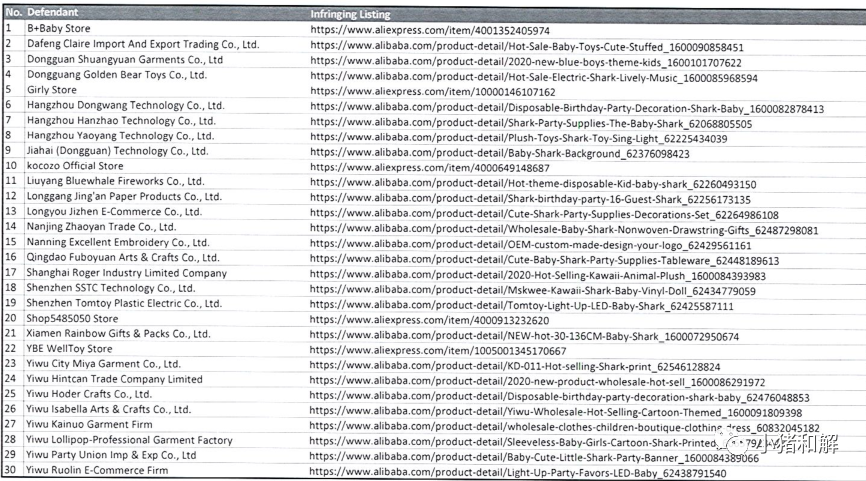Select Dongguan Shuangyuan Garments Co., Ltd cell
The image size is (866, 481).
point(125,60)
